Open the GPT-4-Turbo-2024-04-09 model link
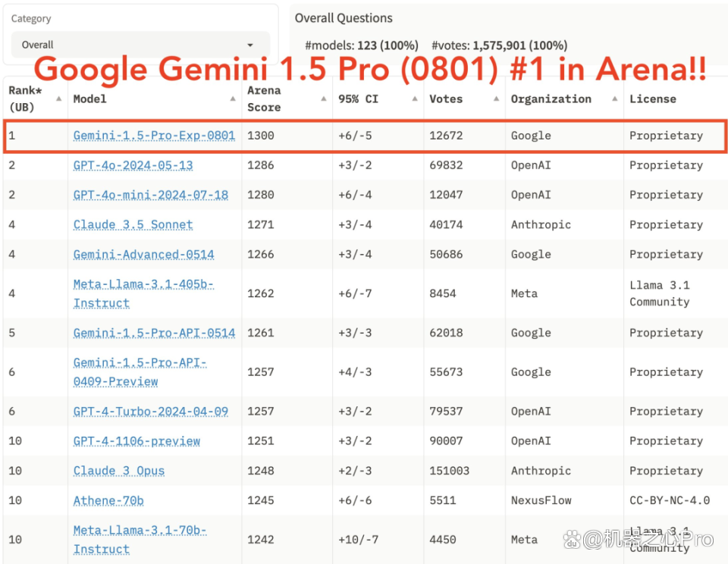This screenshot has height=564, width=728. click(151, 412)
